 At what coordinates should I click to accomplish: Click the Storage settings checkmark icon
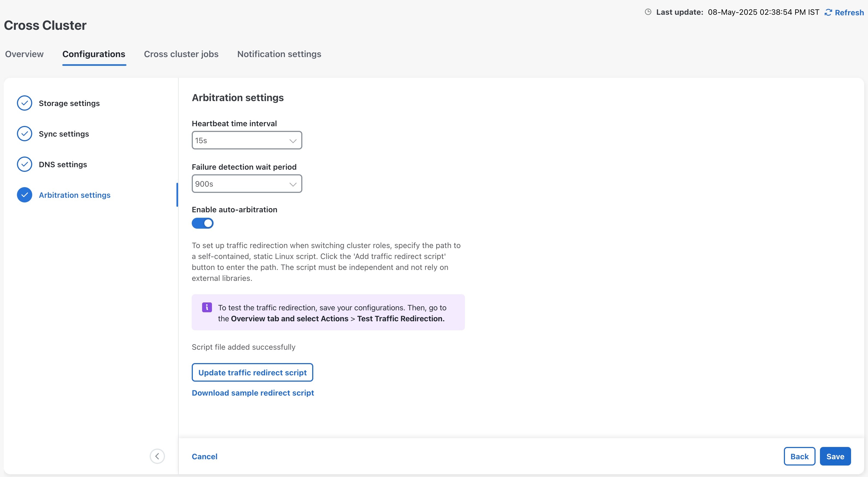coord(25,103)
